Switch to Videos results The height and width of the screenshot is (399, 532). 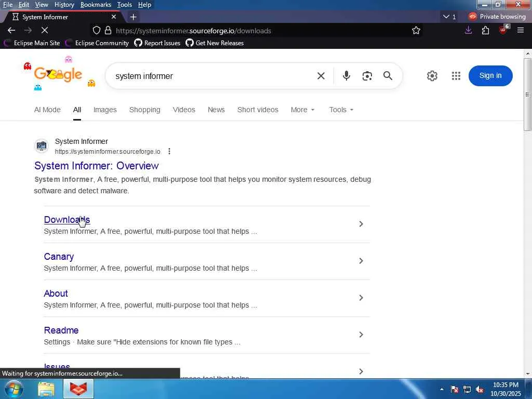(184, 110)
